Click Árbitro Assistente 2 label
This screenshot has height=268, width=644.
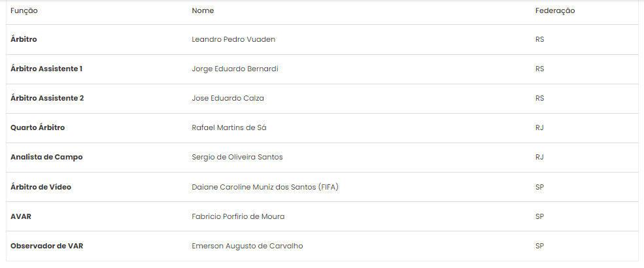(47, 98)
